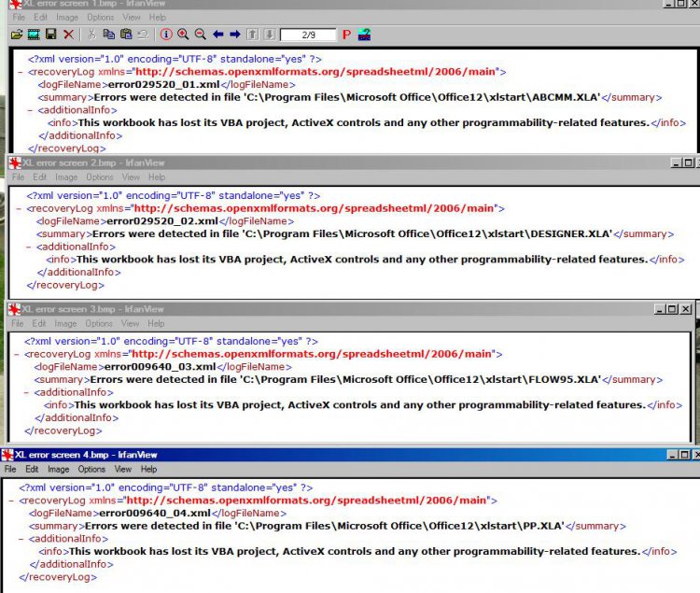
Task: Click the Zoom In magnifier icon
Action: tap(183, 35)
